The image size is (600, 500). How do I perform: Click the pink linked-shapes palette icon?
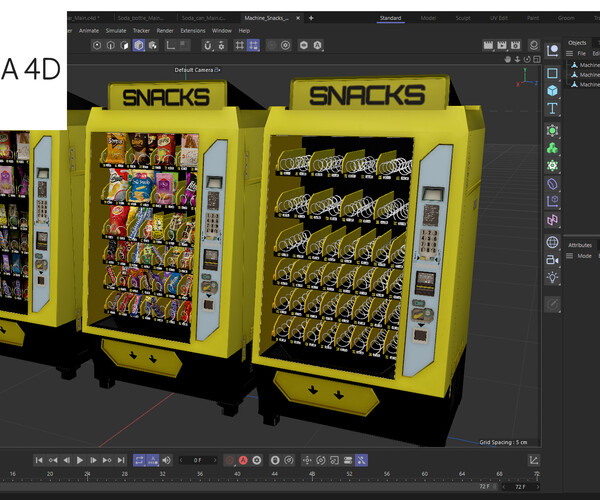coord(552,220)
